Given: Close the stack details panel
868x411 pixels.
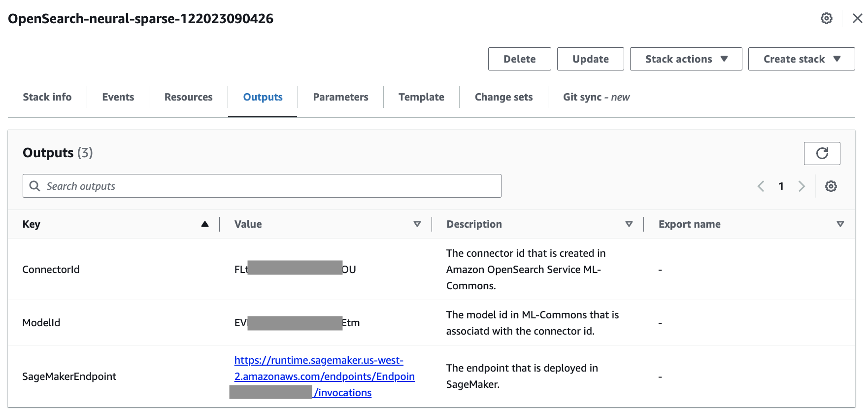Looking at the screenshot, I should (857, 18).
